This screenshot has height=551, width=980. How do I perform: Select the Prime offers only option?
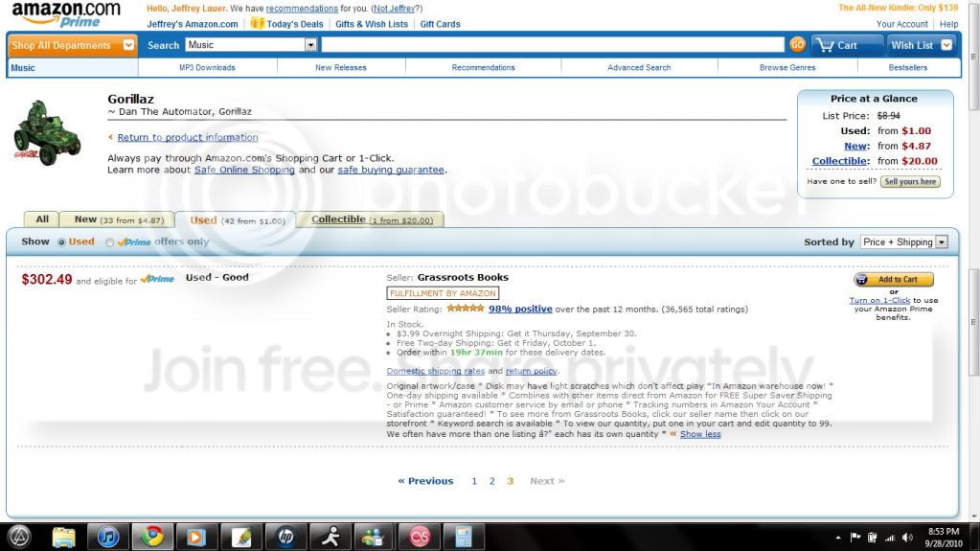point(110,242)
